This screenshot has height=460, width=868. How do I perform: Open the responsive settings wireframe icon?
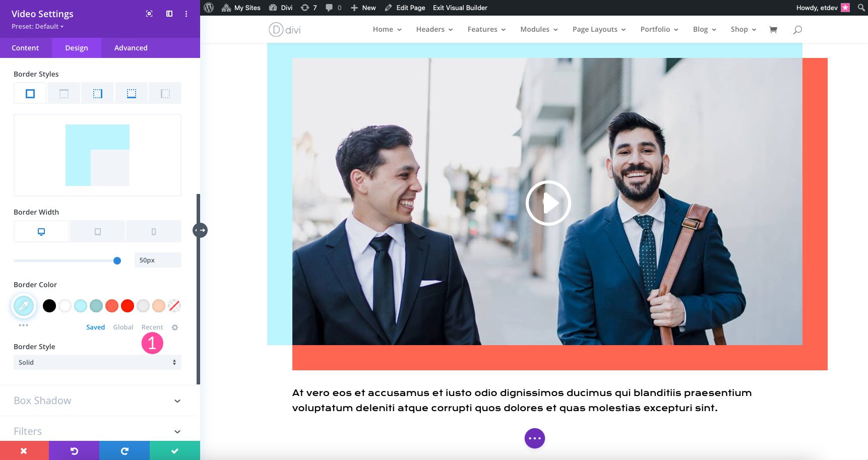pos(169,14)
